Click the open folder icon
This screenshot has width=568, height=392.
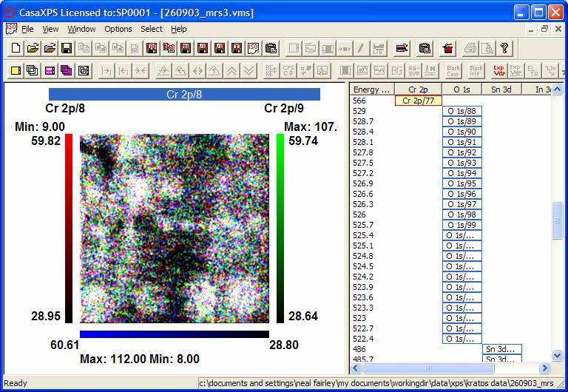(33, 49)
